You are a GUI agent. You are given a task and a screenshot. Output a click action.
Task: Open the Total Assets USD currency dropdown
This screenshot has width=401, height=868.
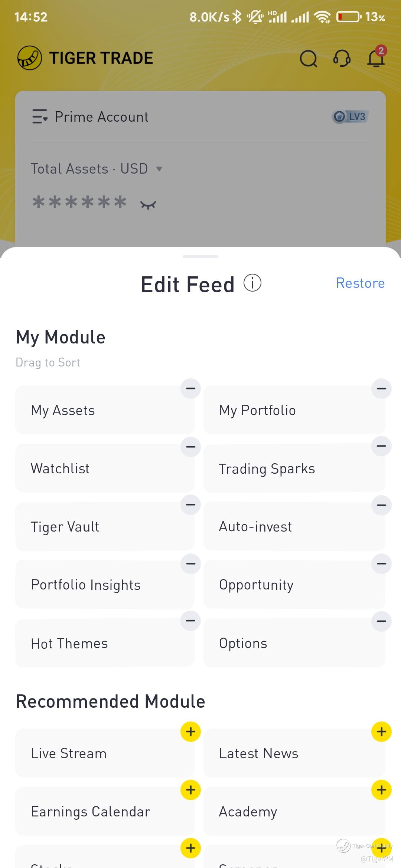coord(159,169)
